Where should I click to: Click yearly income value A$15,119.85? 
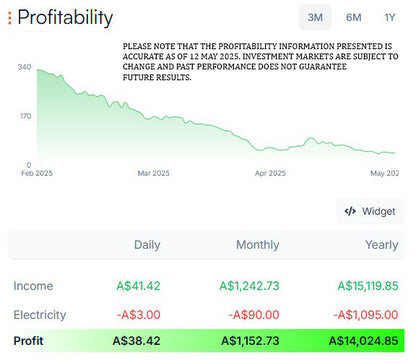(368, 286)
